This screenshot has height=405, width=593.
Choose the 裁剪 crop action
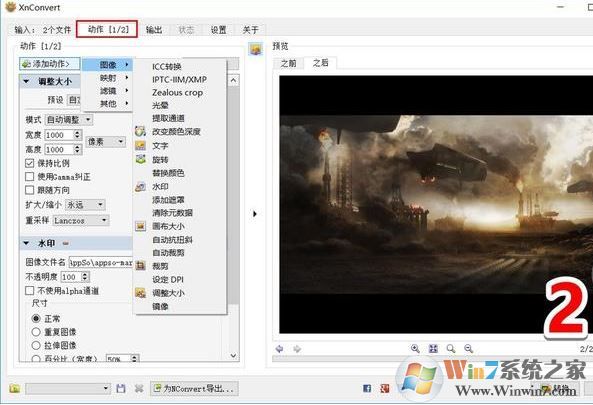(160, 266)
